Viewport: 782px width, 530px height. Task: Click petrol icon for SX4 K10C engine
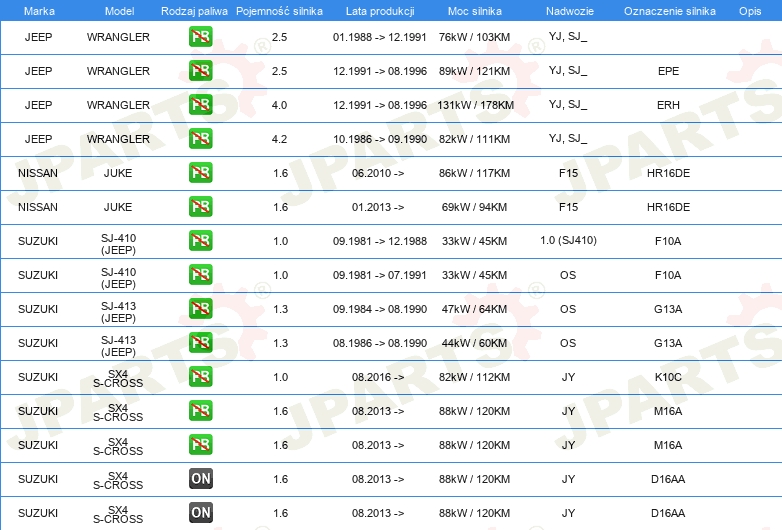pos(200,376)
